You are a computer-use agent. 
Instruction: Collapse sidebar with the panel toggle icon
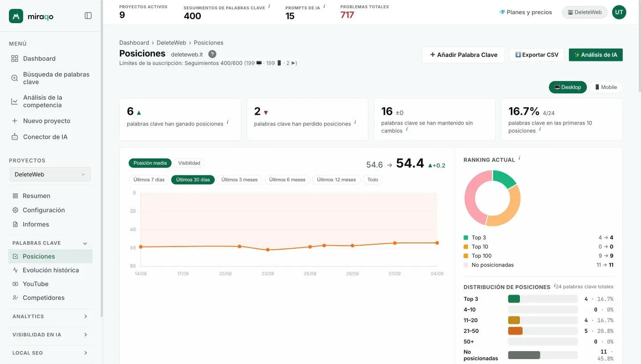click(x=88, y=16)
